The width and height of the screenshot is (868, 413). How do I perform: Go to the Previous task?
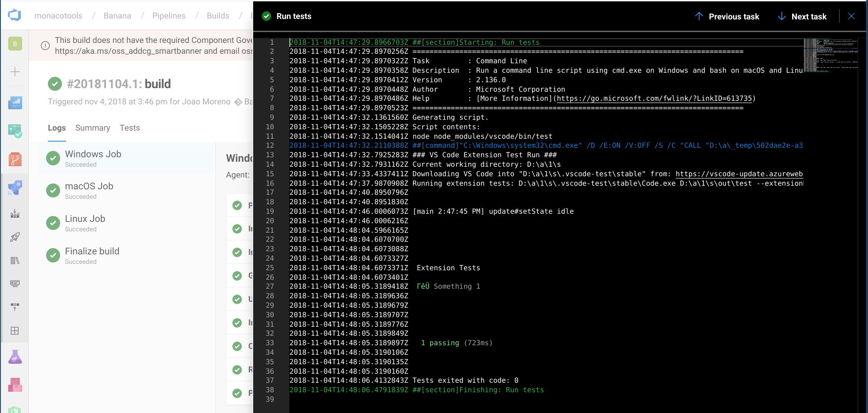tap(727, 16)
